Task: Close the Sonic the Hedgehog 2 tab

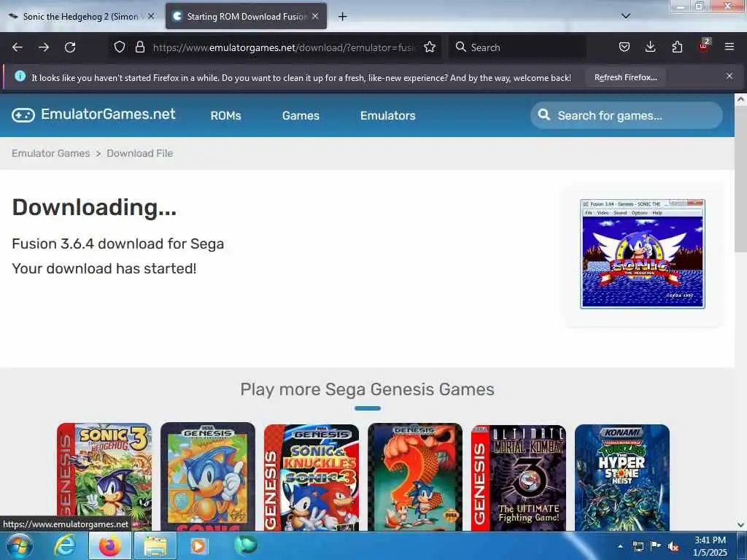Action: click(151, 16)
